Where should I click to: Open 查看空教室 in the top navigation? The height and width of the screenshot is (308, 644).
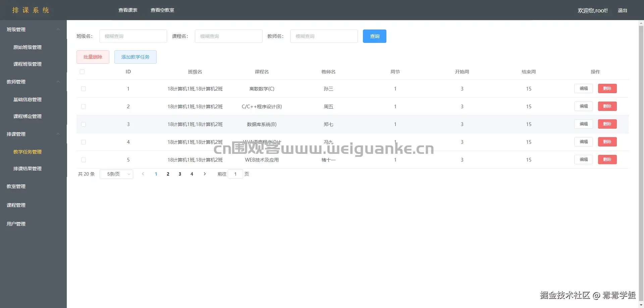pos(162,10)
